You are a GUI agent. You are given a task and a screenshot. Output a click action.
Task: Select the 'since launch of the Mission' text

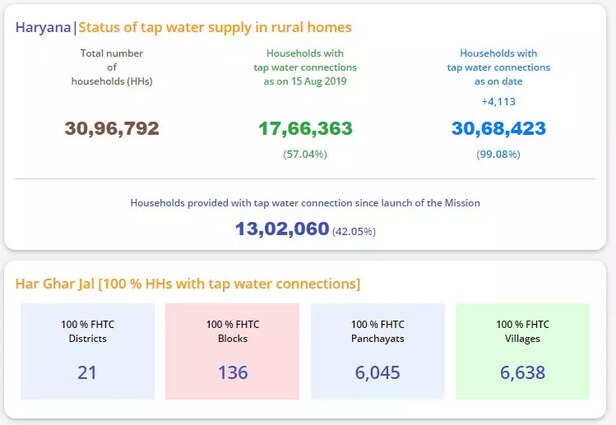click(305, 202)
